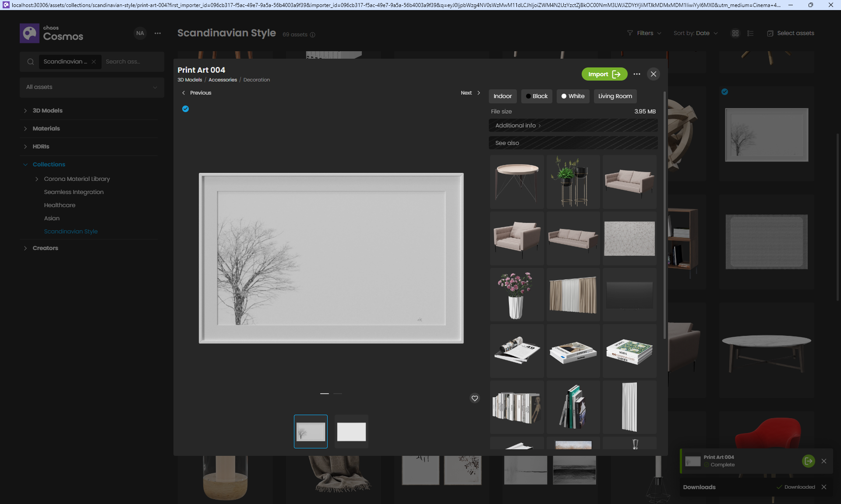Switch to grid view layout
The width and height of the screenshot is (841, 504).
click(735, 33)
